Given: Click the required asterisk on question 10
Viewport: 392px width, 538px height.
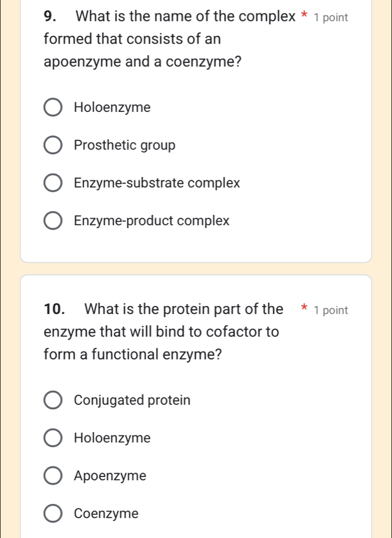Looking at the screenshot, I should click(x=304, y=308).
